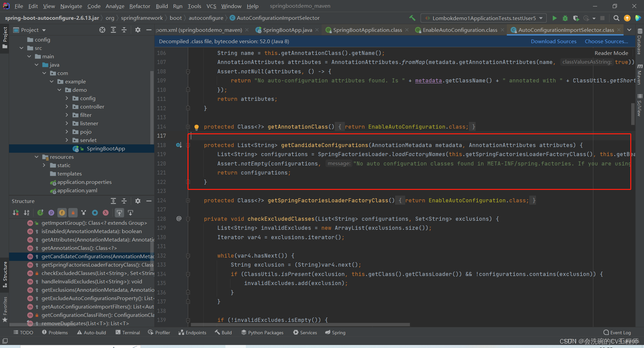The height and width of the screenshot is (348, 644).
Task: Switch to the SpringBootApp.java tab
Action: pyautogui.click(x=287, y=30)
